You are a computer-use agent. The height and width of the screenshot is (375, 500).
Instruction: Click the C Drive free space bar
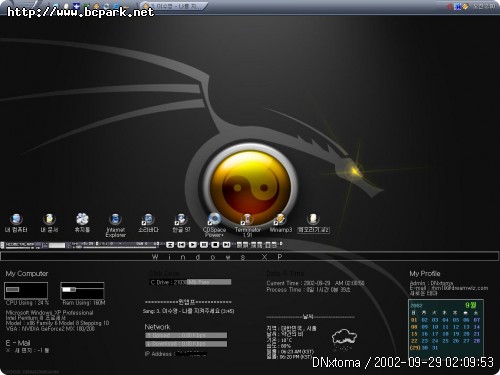[190, 282]
